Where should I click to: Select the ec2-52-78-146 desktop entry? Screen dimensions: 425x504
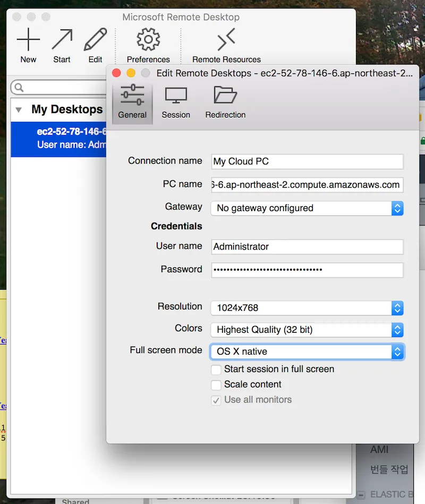pos(58,139)
